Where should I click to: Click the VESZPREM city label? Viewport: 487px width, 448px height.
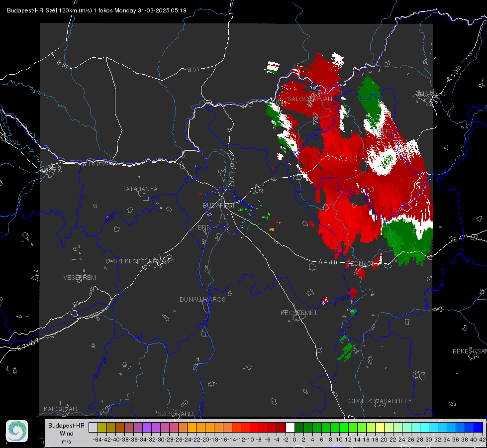click(x=80, y=277)
